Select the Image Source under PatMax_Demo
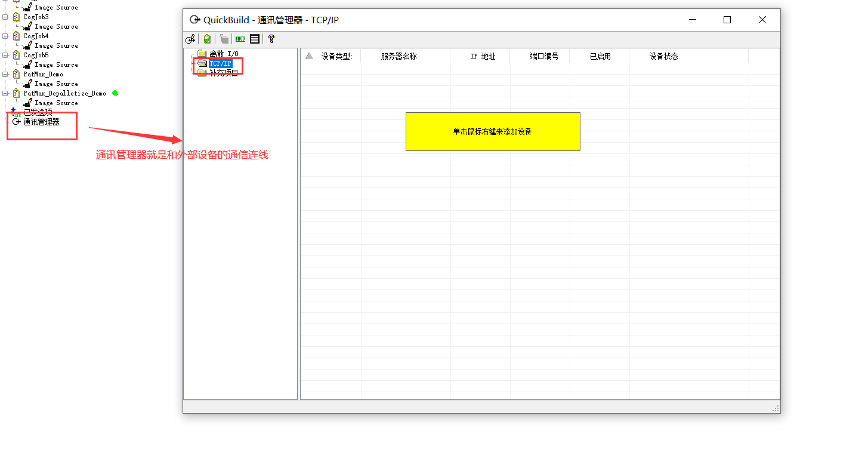Screen dimensions: 868x468 [x=55, y=83]
